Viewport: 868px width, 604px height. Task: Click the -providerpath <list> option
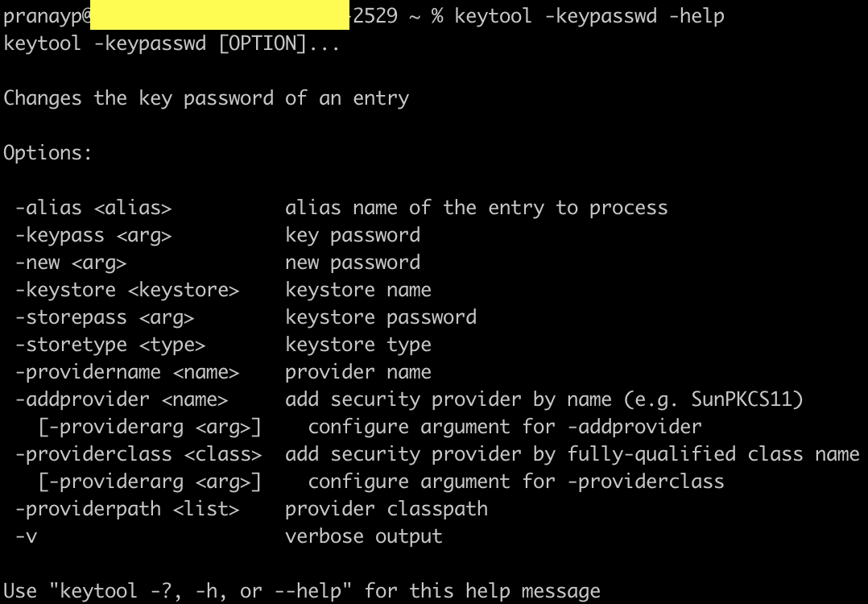[127, 509]
